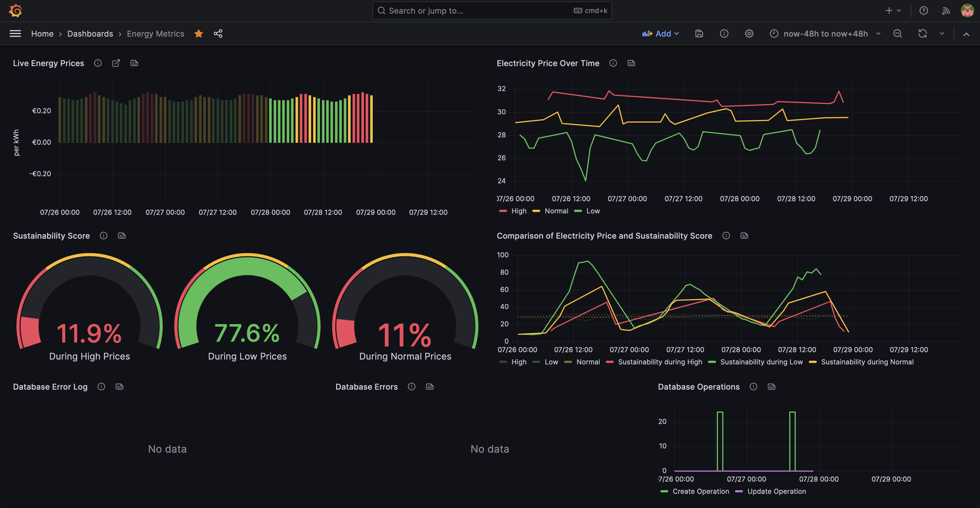
Task: Click the share dashboard icon
Action: pyautogui.click(x=218, y=33)
